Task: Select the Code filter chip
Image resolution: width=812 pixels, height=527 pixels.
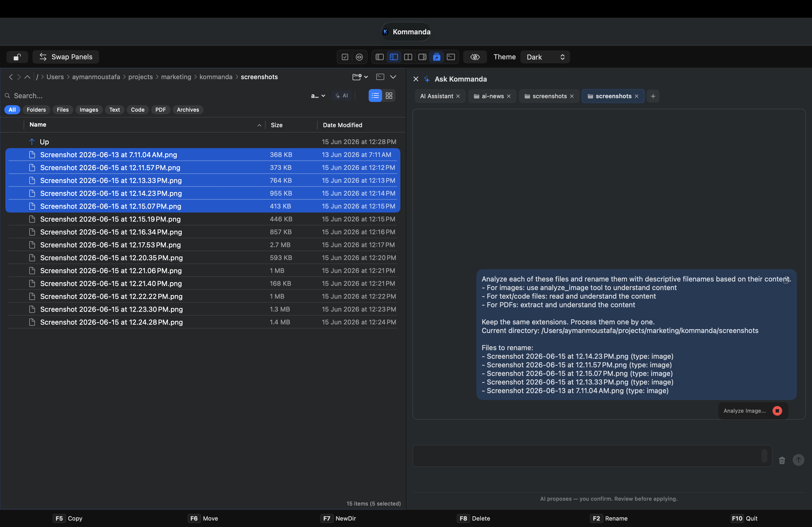Action: 138,110
